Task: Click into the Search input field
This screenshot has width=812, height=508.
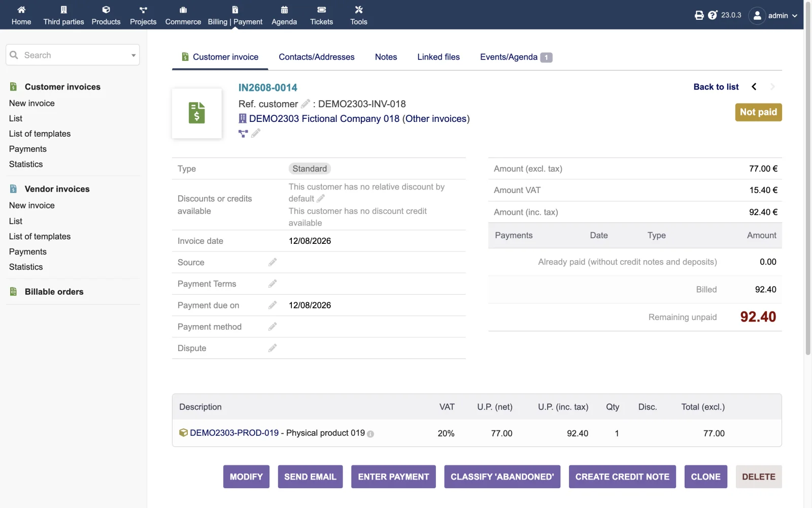Action: coord(73,55)
